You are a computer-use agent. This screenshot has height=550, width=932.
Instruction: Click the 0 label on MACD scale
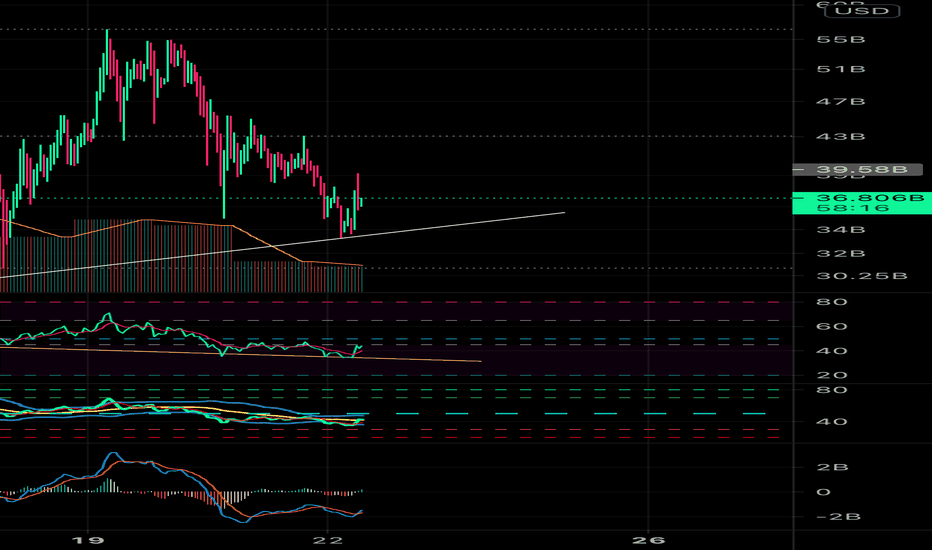[823, 492]
